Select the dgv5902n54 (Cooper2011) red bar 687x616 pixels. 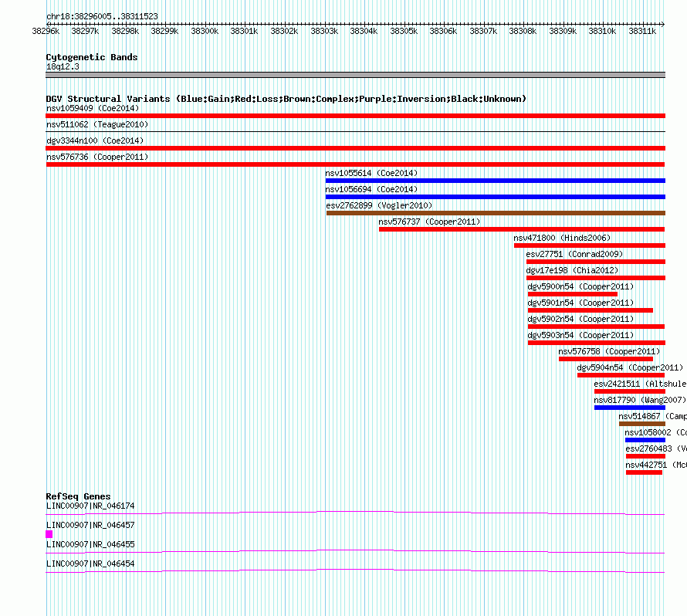pos(597,327)
